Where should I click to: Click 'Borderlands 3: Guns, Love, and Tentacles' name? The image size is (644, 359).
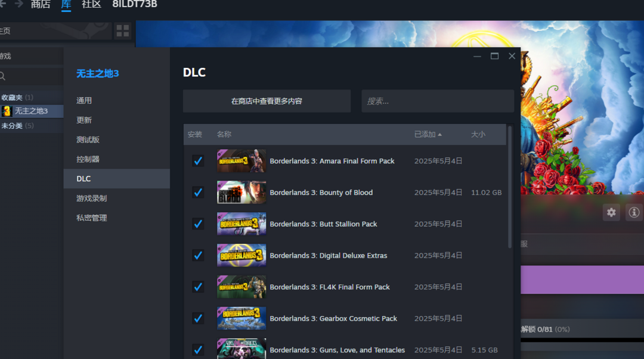(x=337, y=350)
